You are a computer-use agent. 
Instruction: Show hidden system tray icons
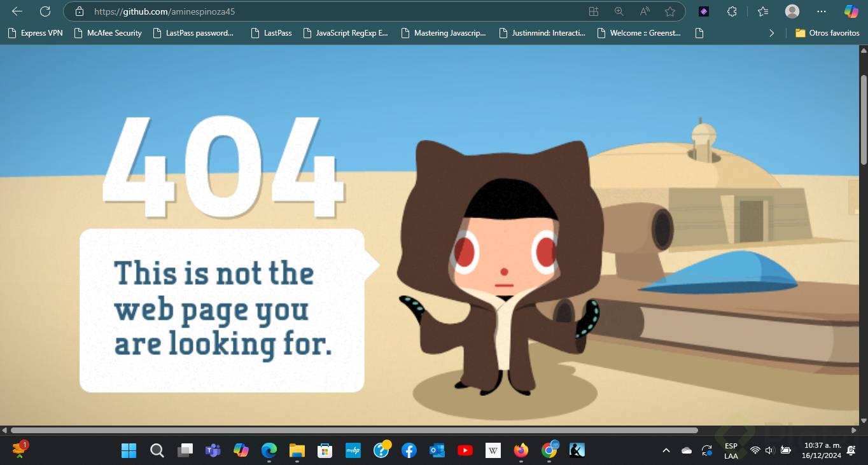tap(666, 450)
